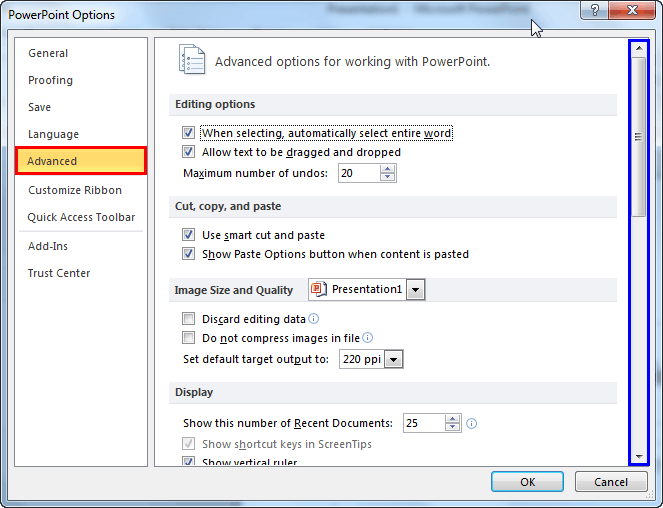
Task: Toggle Use smart cut and paste
Action: pyautogui.click(x=188, y=235)
